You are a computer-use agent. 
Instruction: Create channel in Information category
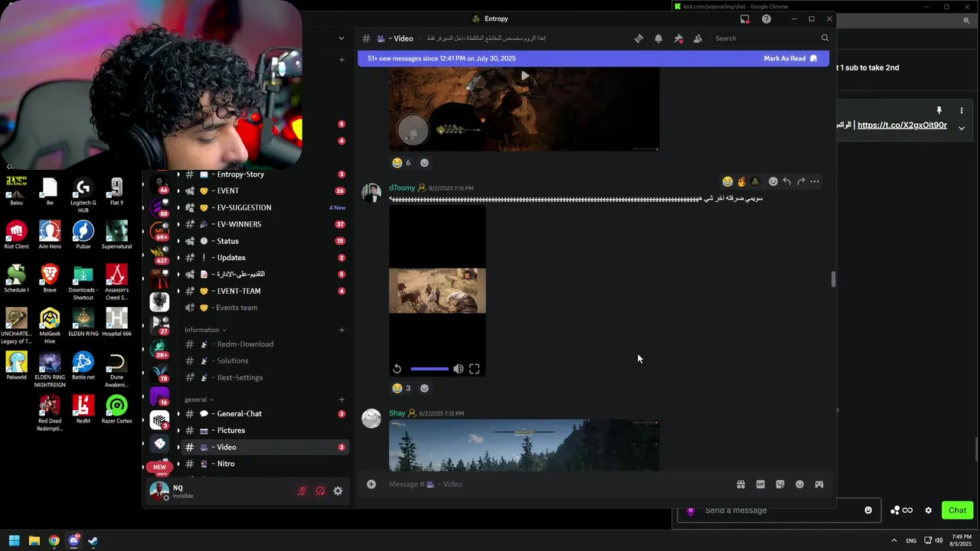[341, 330]
